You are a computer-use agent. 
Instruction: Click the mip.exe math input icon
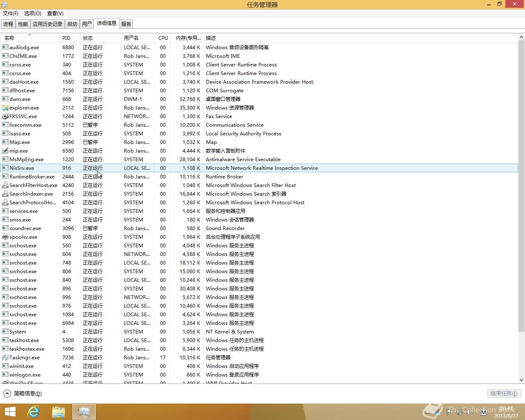[x=5, y=151]
